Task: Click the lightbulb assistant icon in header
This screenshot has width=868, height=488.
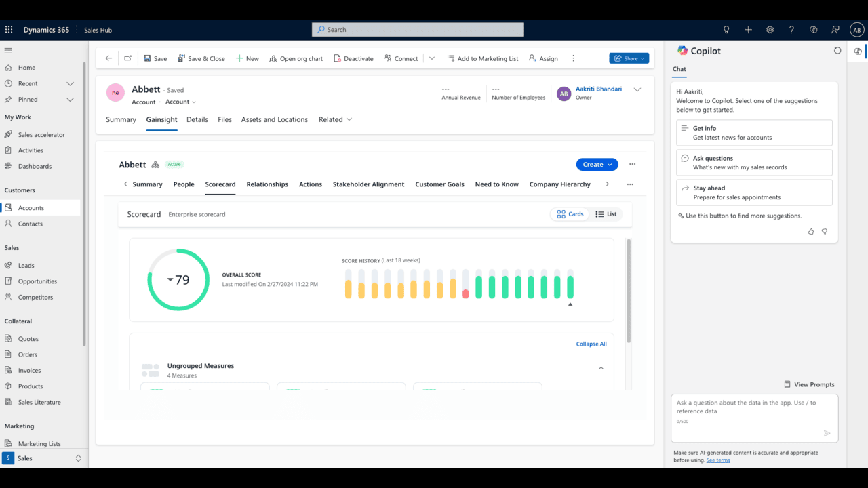Action: pos(726,30)
